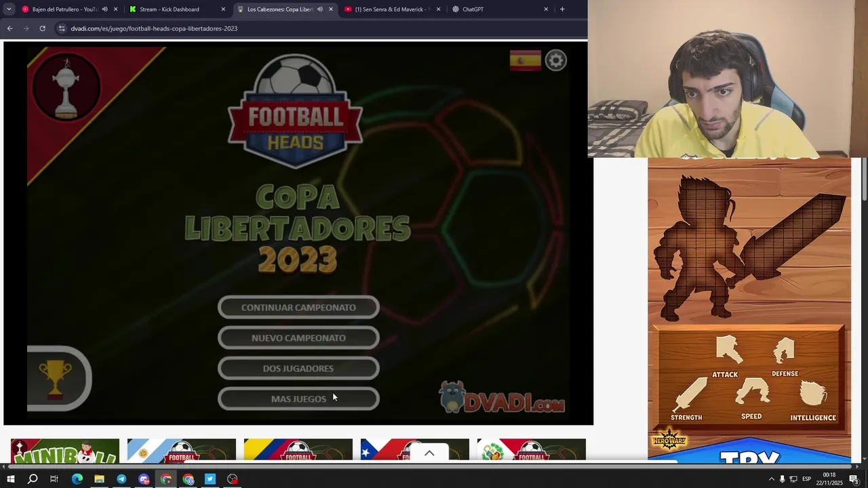Open Windows taskbar search
Image resolution: width=868 pixels, height=488 pixels.
33,479
